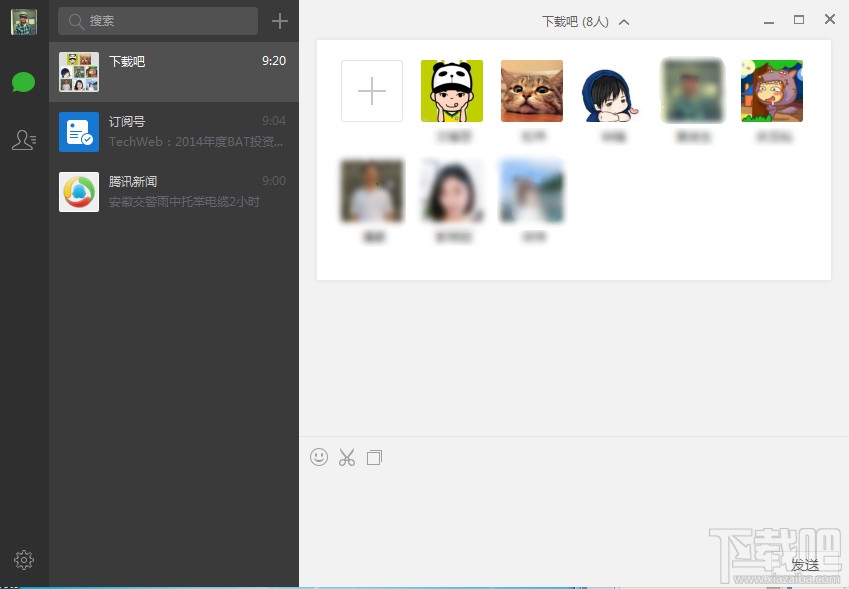Click the search magnifier icon

point(76,20)
